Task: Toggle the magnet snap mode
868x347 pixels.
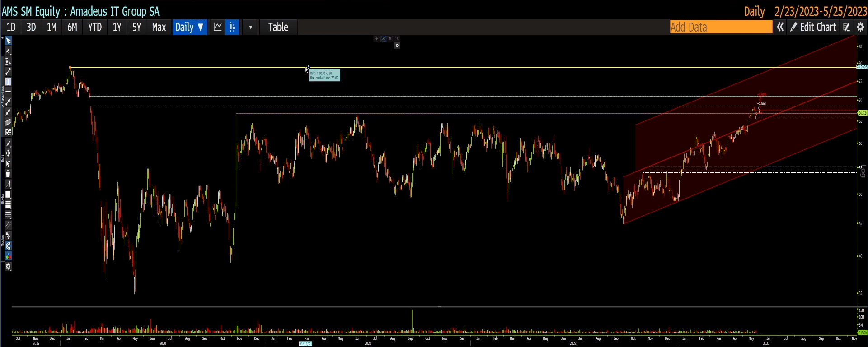Action: pyautogui.click(x=8, y=246)
